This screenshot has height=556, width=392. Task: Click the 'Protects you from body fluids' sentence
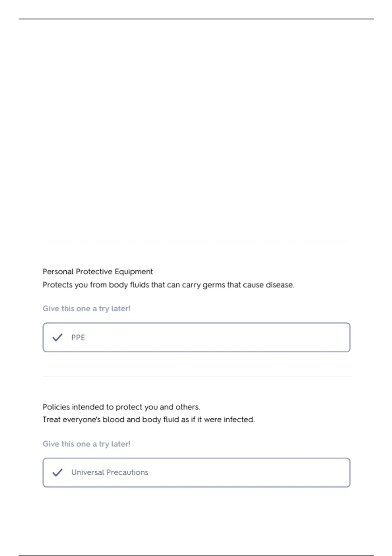click(169, 285)
